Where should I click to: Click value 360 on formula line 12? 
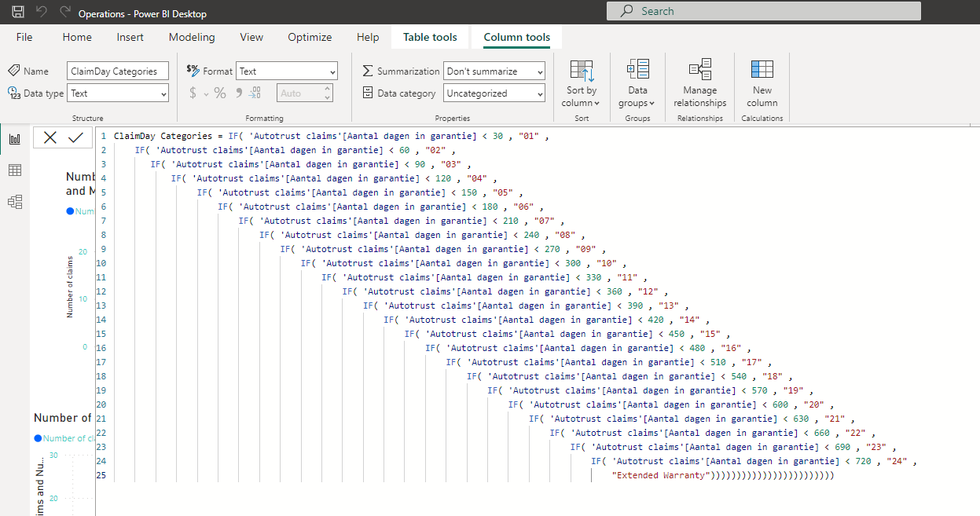[614, 291]
